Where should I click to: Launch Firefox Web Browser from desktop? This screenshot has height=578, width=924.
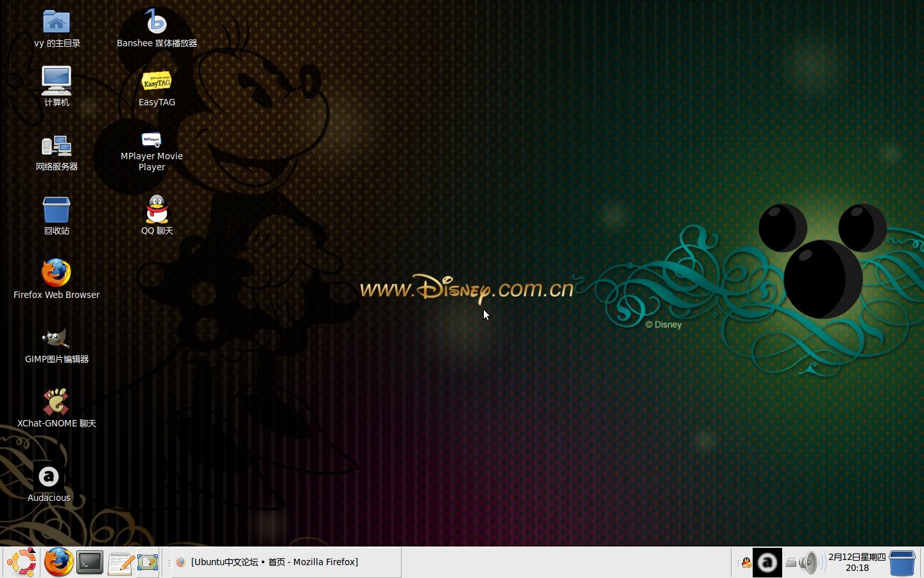[x=56, y=273]
